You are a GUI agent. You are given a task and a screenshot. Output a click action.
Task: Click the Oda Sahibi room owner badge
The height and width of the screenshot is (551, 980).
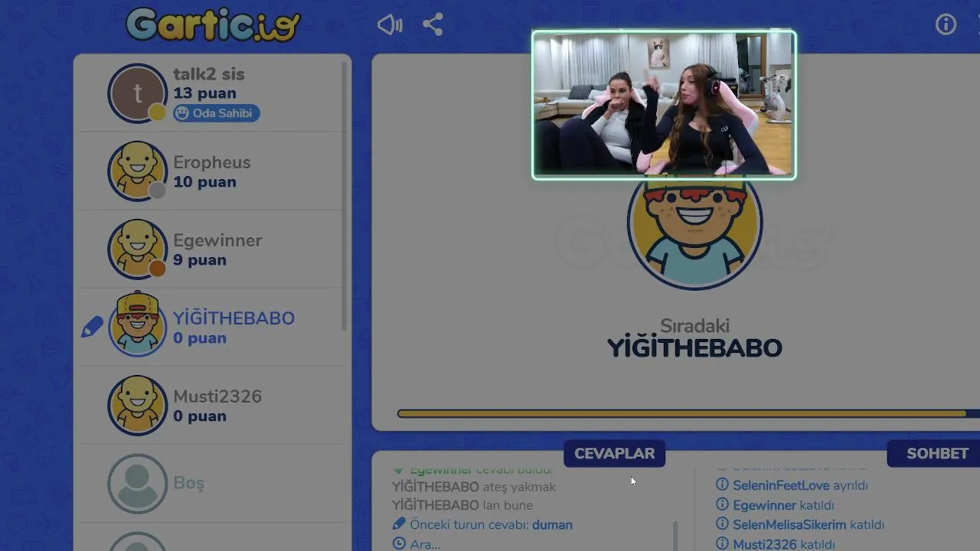217,113
